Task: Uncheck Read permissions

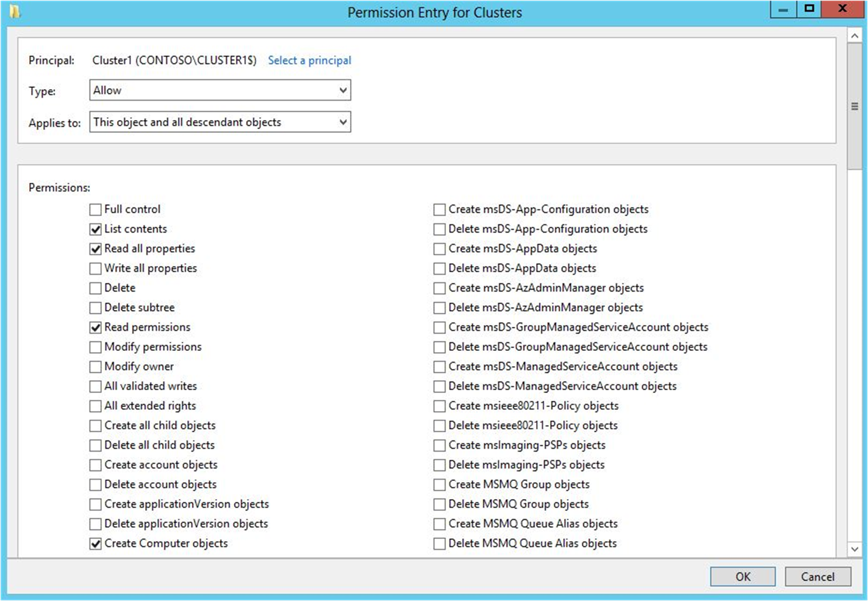Action: (x=95, y=327)
